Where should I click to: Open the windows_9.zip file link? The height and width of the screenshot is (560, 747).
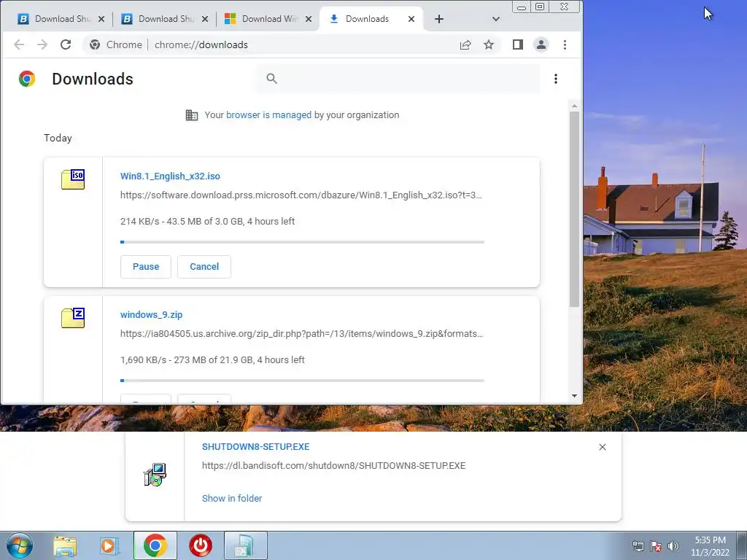coord(152,315)
